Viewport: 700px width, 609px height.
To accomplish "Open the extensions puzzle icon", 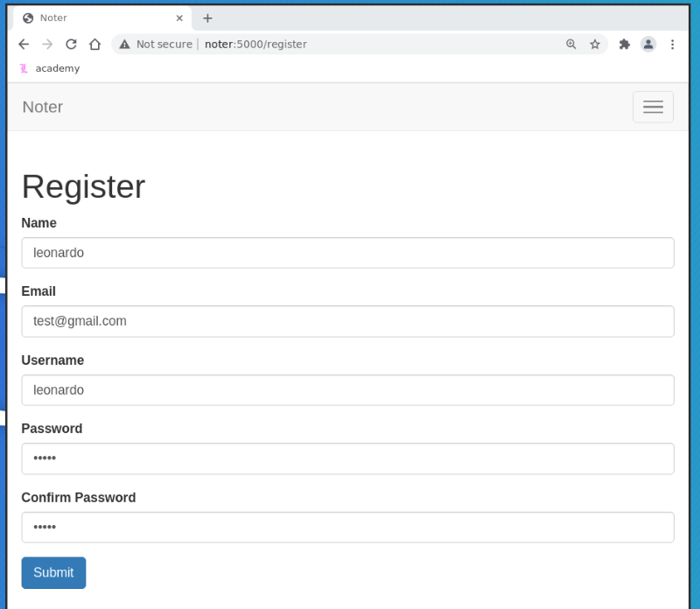I will click(625, 45).
